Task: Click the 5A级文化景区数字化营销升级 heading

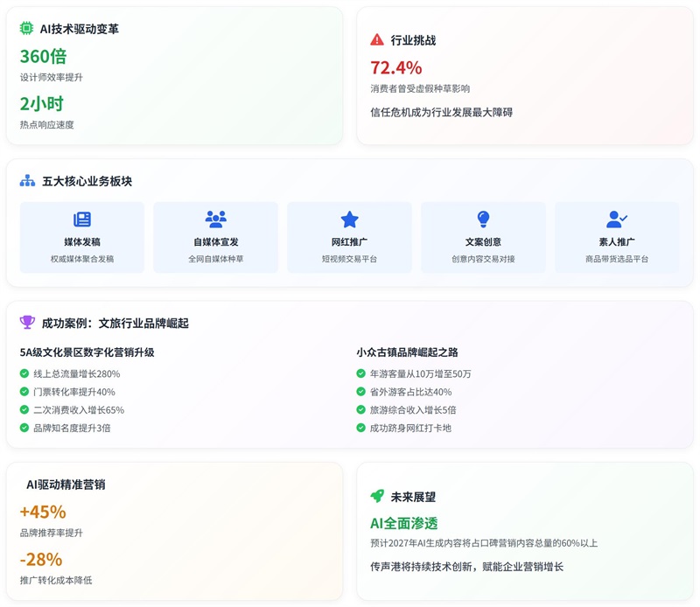Action: (x=87, y=352)
